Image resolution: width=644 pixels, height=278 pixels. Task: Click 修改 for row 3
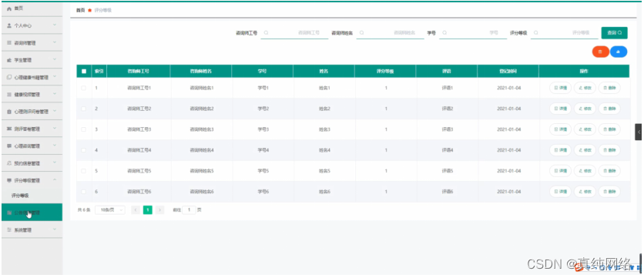585,129
